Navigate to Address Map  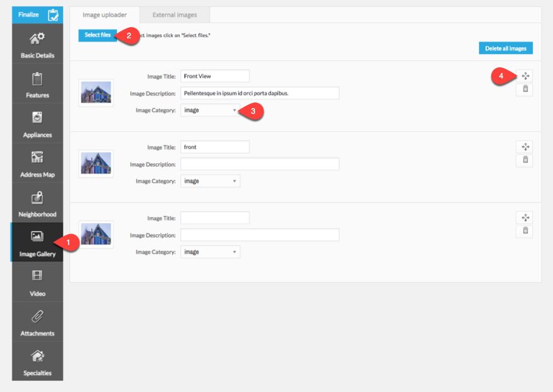pyautogui.click(x=36, y=163)
